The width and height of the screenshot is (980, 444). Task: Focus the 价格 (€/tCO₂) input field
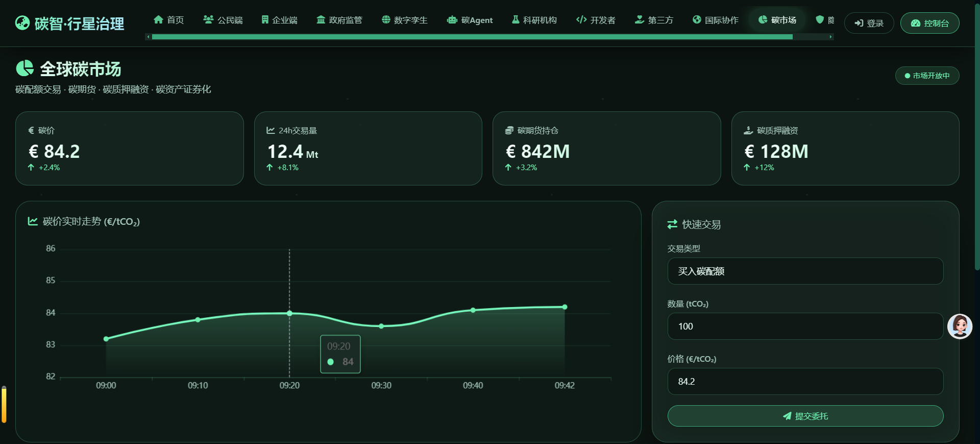pos(805,381)
